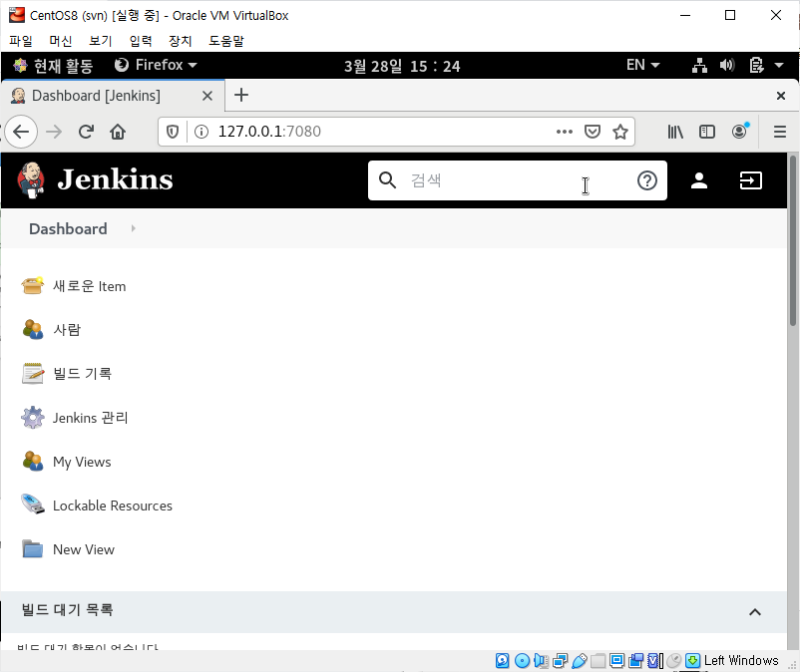800x672 pixels.
Task: Open the Firefox application menu dropdown
Action: pos(156,65)
